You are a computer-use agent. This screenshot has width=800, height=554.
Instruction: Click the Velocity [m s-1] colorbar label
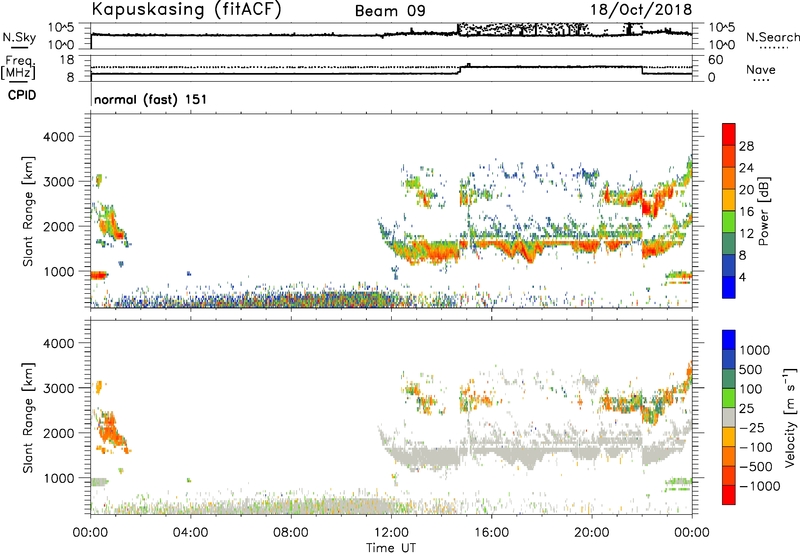tap(790, 417)
